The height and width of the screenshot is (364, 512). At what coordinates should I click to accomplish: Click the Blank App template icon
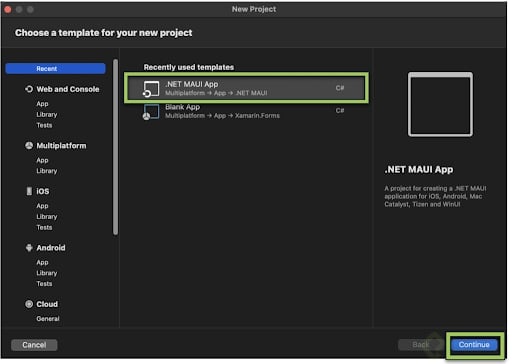click(151, 112)
